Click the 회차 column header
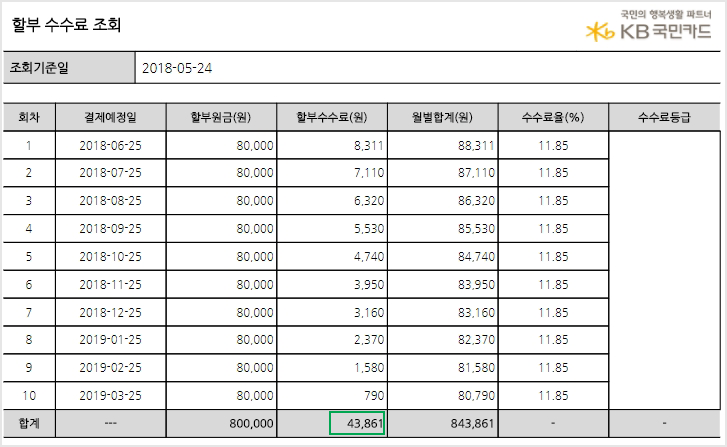 pyautogui.click(x=29, y=117)
